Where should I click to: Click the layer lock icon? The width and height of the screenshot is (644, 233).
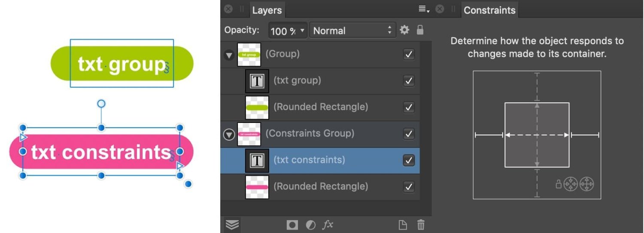point(420,30)
